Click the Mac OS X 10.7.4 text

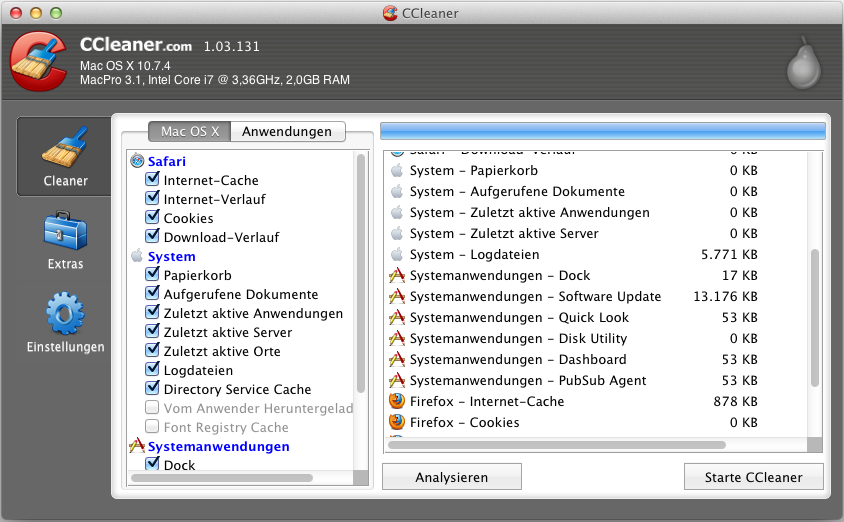point(125,66)
